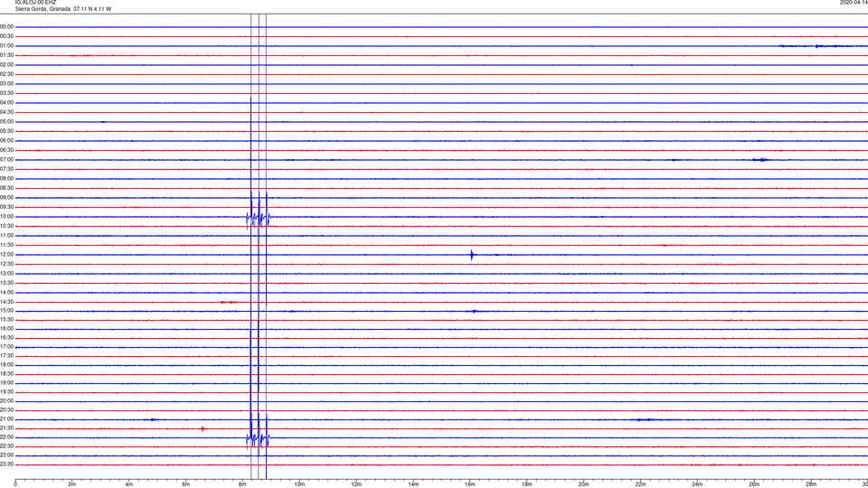Click the 8m axis label
868x488 pixels.
(242, 484)
